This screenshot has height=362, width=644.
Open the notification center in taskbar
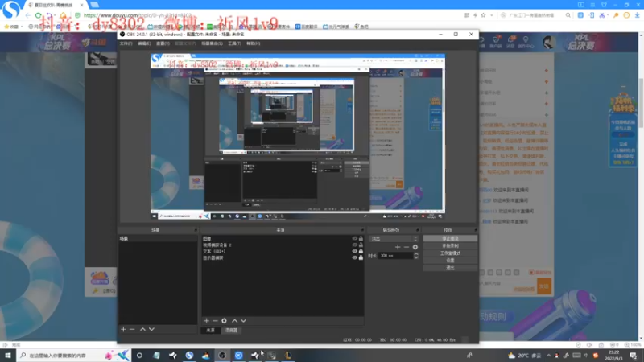(x=634, y=356)
